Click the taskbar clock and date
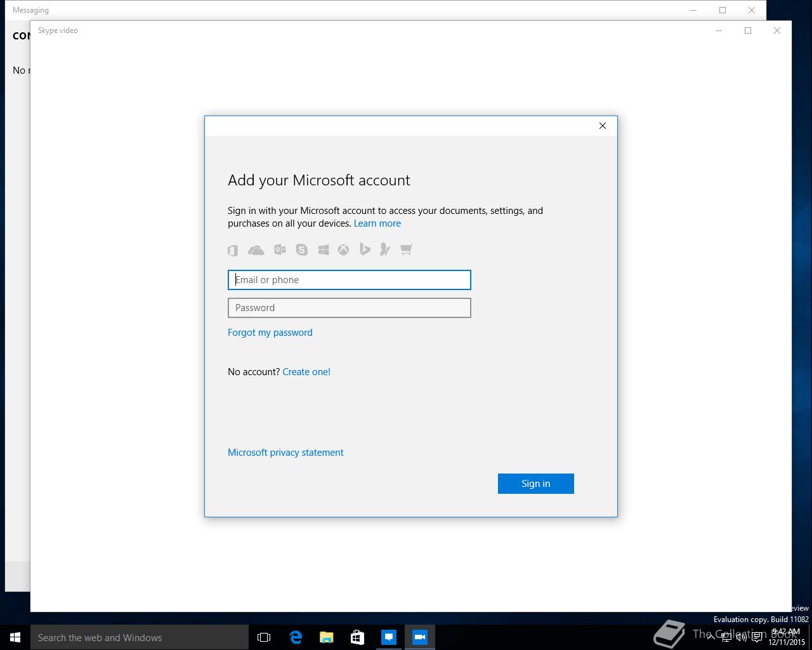 (787, 637)
